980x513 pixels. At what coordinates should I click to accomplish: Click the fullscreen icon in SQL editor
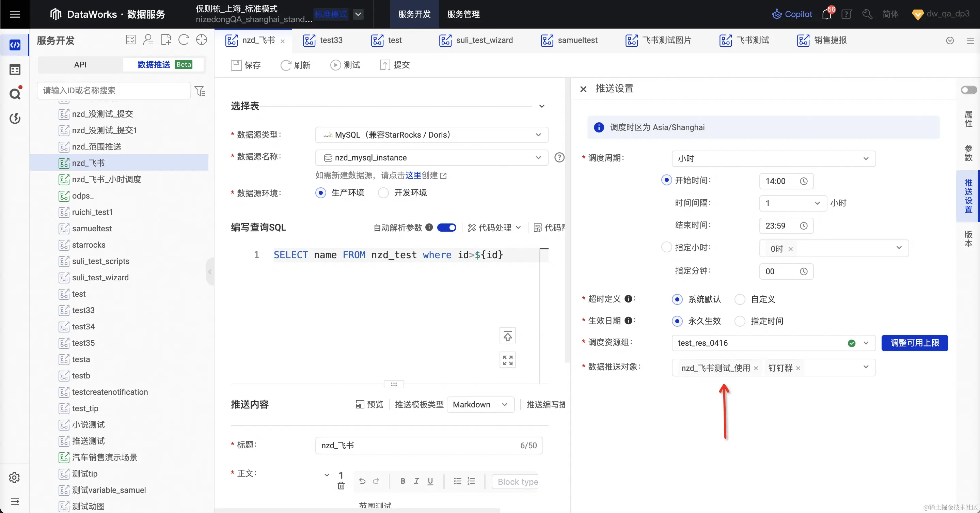pos(507,360)
